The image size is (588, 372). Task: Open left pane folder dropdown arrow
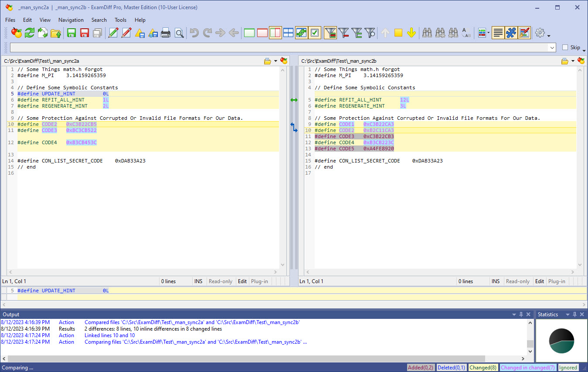pos(275,61)
